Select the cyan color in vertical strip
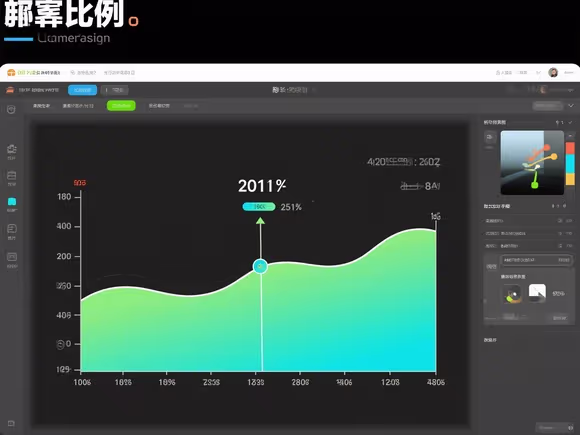This screenshot has width=580, height=435. 570,164
